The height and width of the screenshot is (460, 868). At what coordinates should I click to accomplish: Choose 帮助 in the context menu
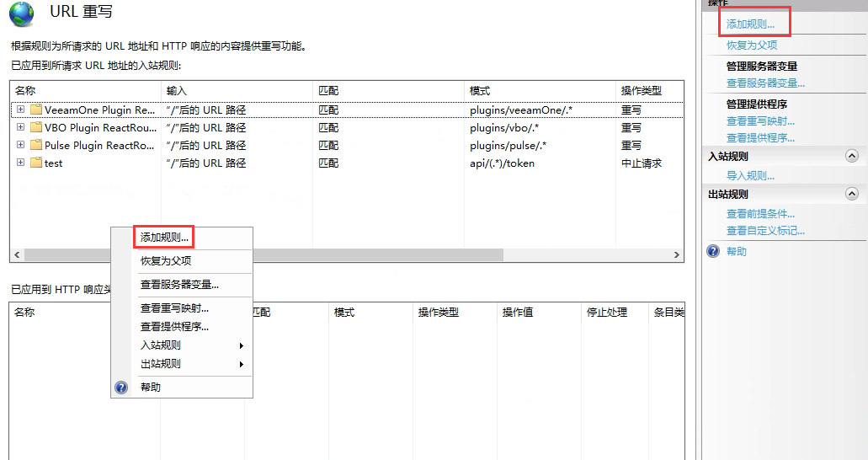[x=151, y=388]
